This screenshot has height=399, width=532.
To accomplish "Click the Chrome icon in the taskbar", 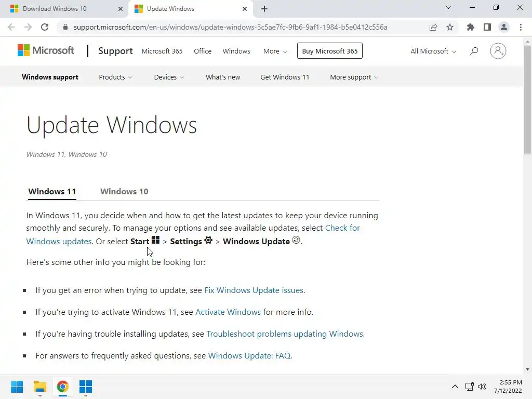I will (x=62, y=387).
